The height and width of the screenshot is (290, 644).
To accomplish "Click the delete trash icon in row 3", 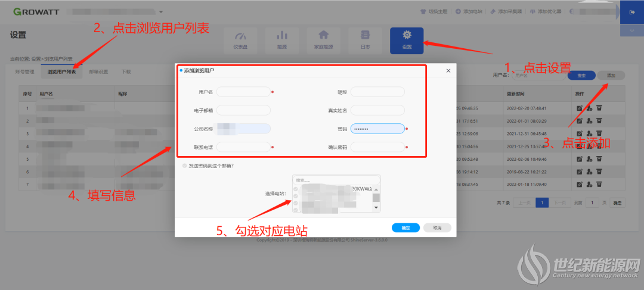I will (x=600, y=133).
